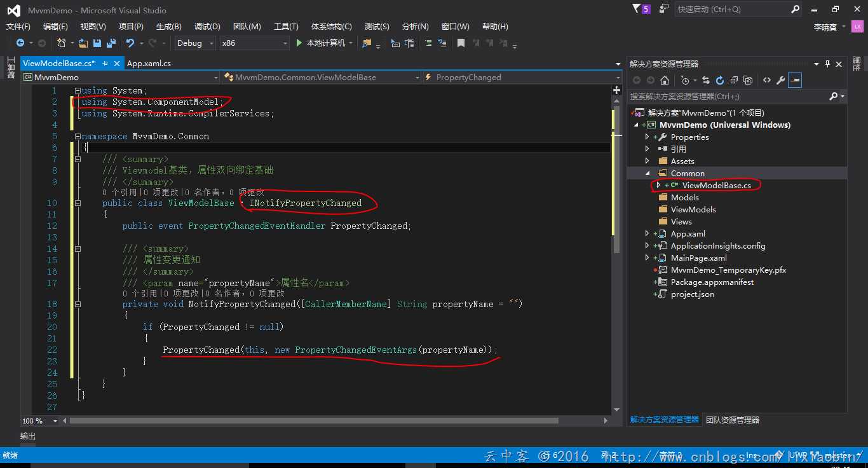Click the feedback icon beside notifications
The image size is (868, 468).
pyautogui.click(x=664, y=9)
